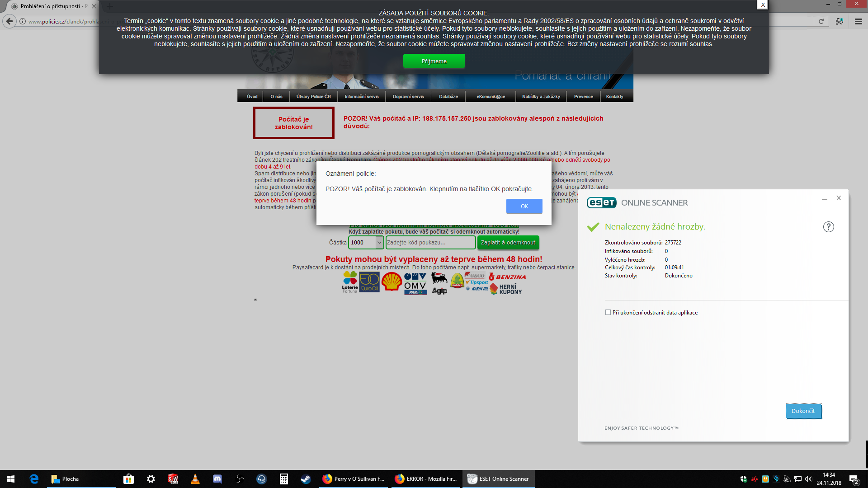The image size is (868, 488).
Task: Toggle 'Při ukončení odstranit data aplikace' checkbox
Action: click(x=608, y=312)
